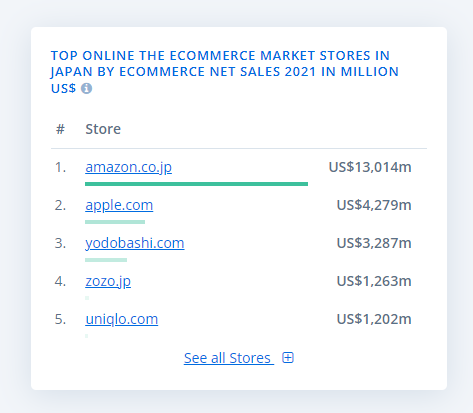Select the Store column header
The height and width of the screenshot is (413, 473).
click(103, 129)
